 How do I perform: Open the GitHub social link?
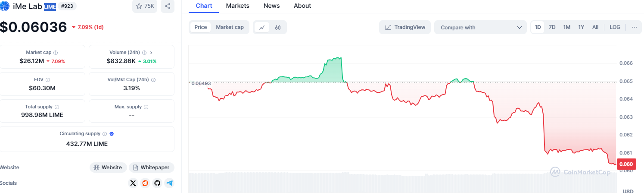coord(157,183)
